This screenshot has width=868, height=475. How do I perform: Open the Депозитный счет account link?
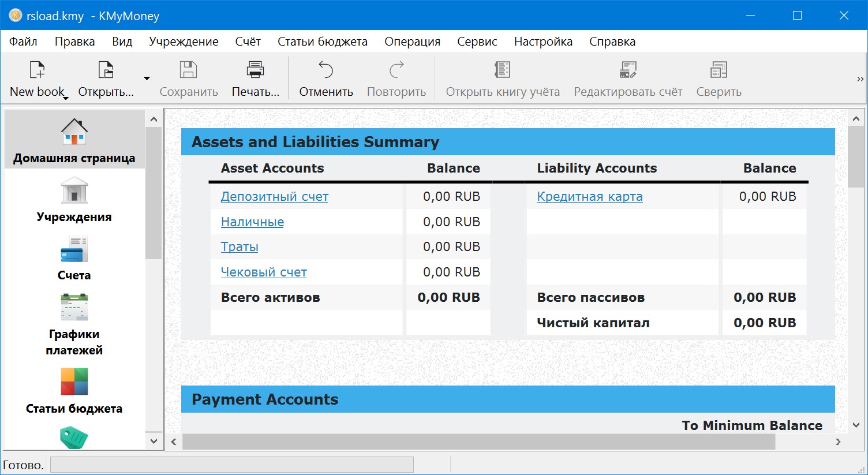(x=274, y=197)
